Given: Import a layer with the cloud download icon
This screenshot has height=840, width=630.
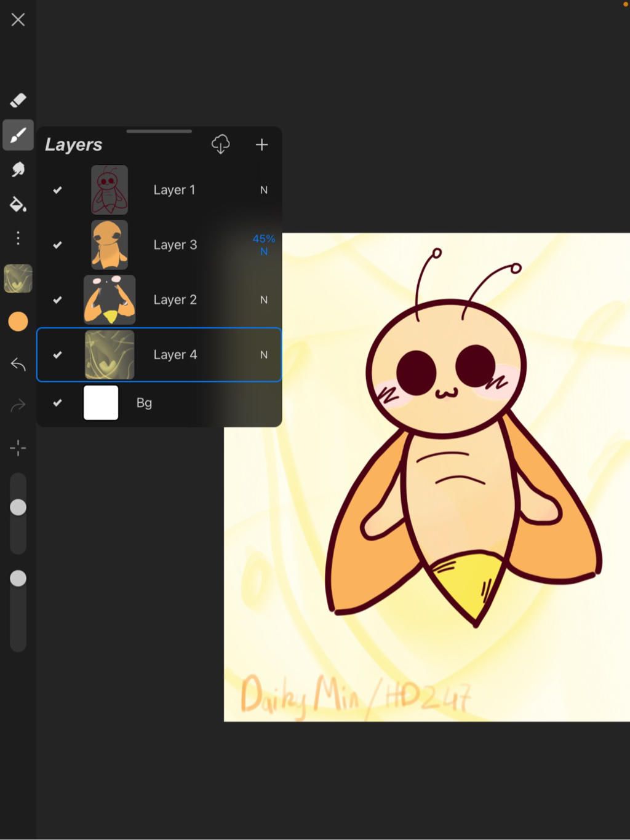Looking at the screenshot, I should [220, 145].
